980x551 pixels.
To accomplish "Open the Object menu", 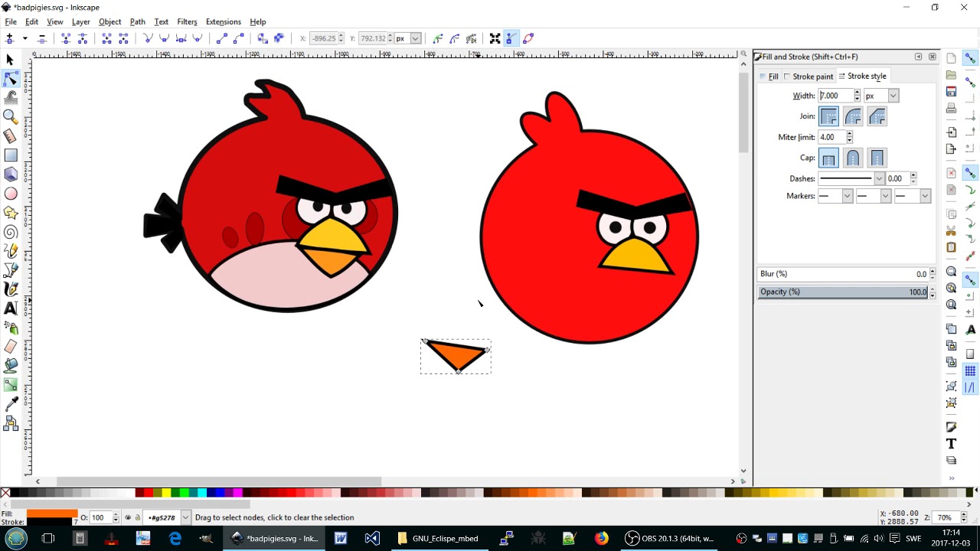I will tap(109, 21).
